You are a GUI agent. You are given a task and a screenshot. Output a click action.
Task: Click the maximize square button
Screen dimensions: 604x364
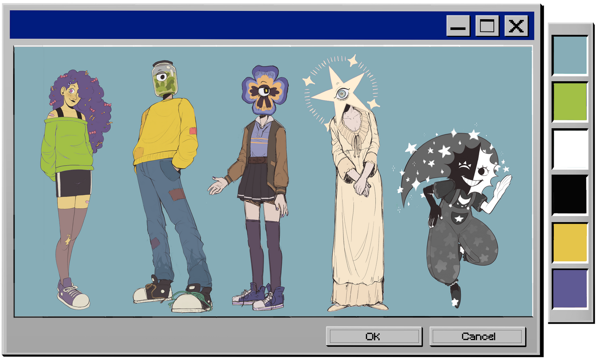coord(487,26)
